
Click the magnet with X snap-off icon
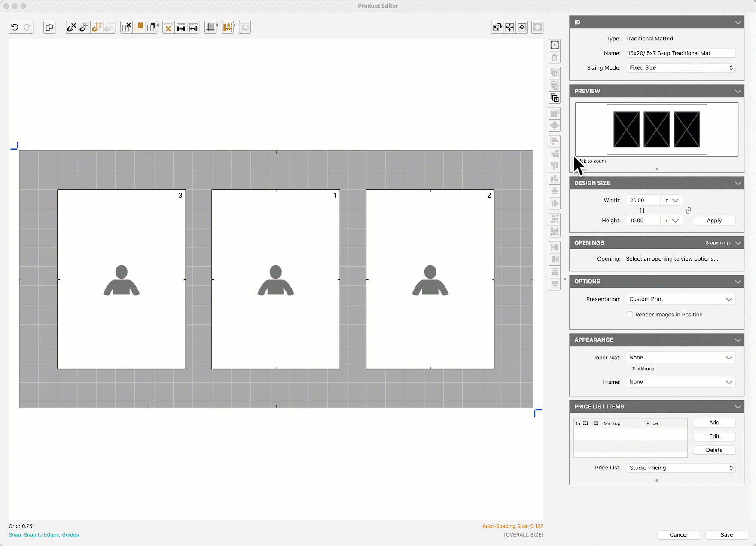[71, 27]
